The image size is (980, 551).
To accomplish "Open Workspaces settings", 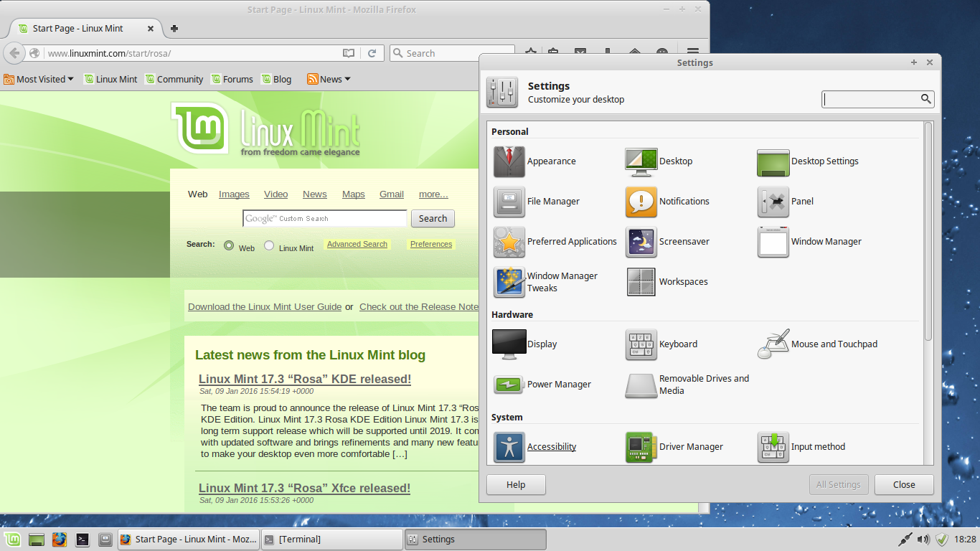I will (x=666, y=282).
